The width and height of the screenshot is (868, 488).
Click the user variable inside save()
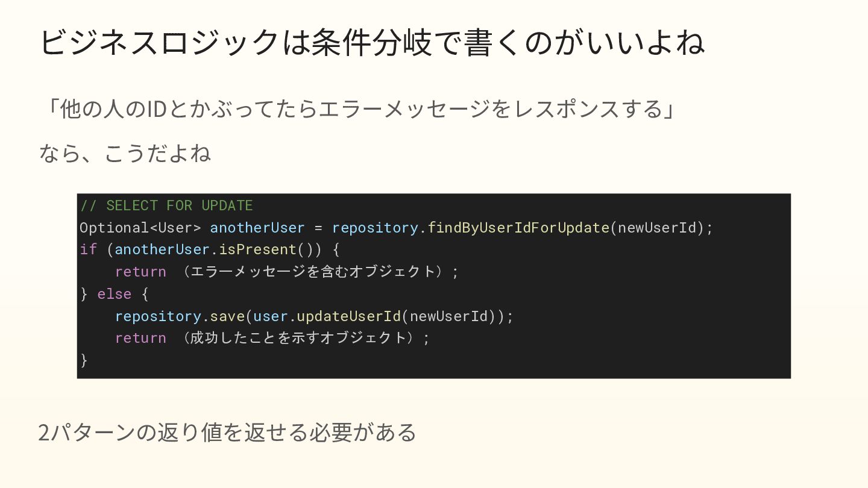(271, 316)
